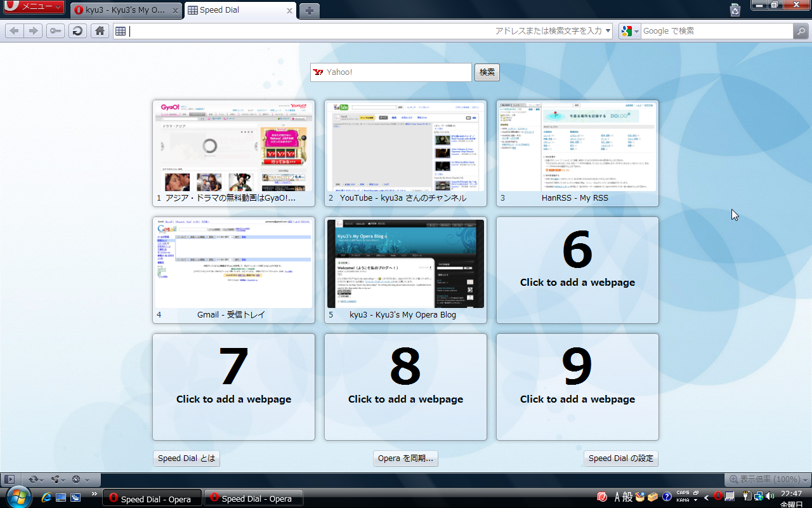
Task: Toggle the panel button in the status bar
Action: (10, 479)
